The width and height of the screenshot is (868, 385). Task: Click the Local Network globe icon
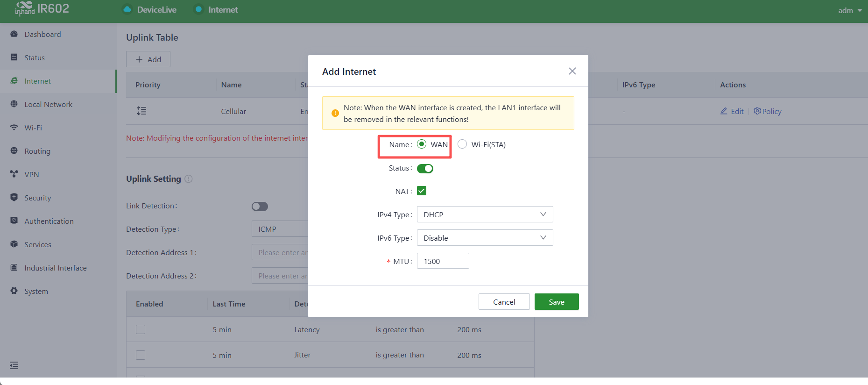coord(14,104)
